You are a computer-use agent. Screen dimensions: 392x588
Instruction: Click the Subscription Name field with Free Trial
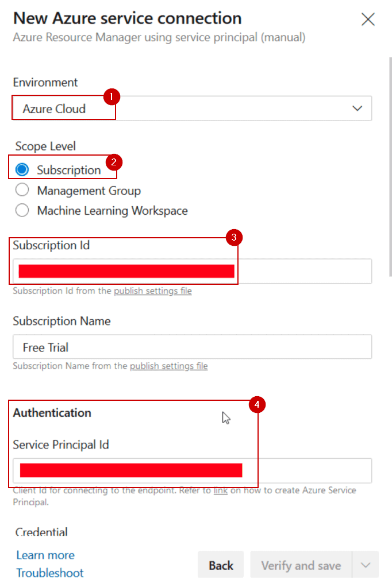192,347
